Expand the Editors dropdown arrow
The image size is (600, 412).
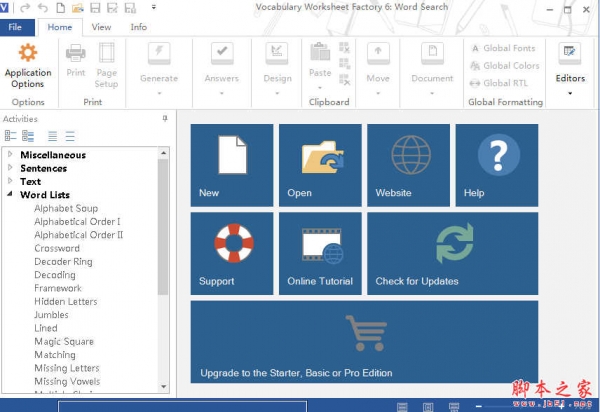coord(570,93)
